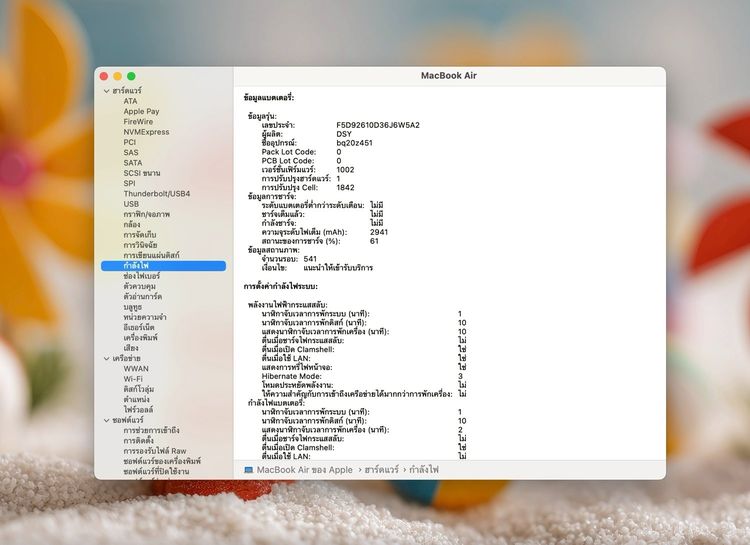This screenshot has height=545, width=750.
Task: Select SPI in the sidebar
Action: (129, 183)
